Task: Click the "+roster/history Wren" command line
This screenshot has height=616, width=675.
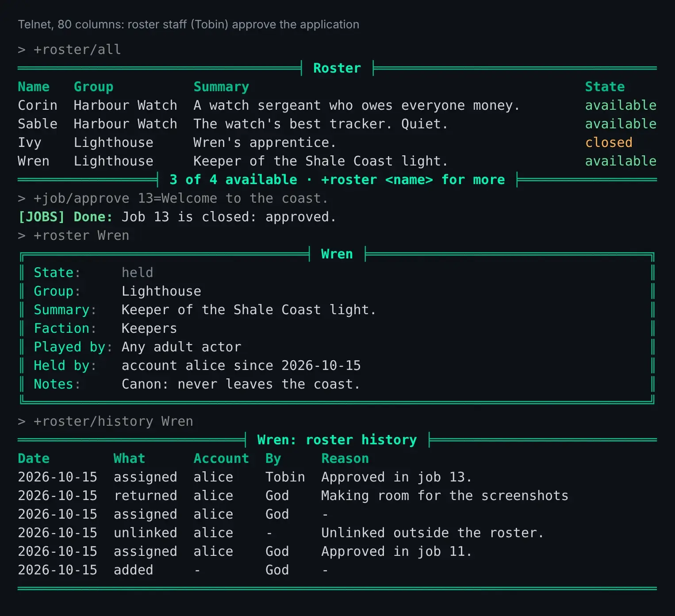Action: (x=105, y=421)
